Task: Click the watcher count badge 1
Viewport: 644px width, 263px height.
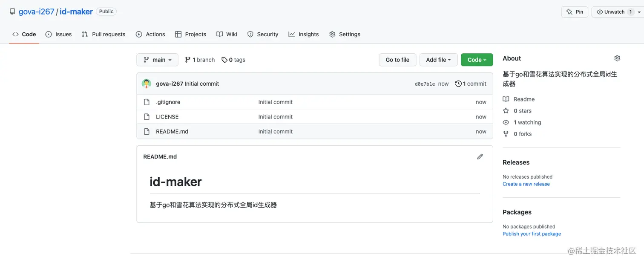Action: click(631, 12)
